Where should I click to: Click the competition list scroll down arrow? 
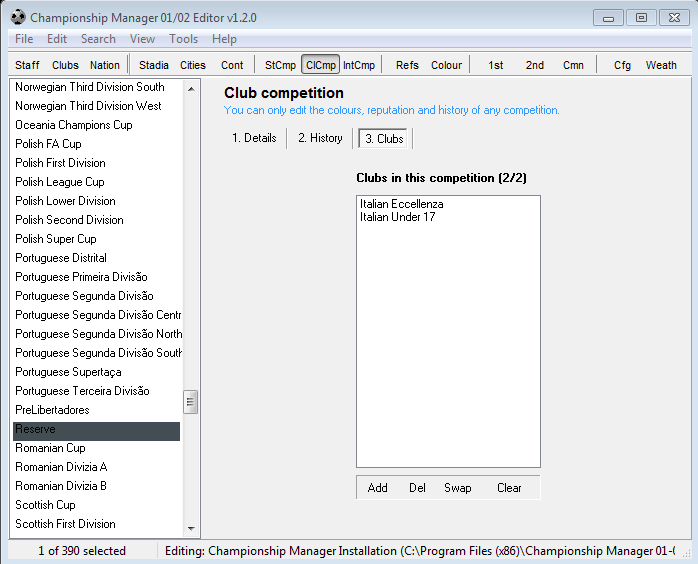tap(191, 528)
